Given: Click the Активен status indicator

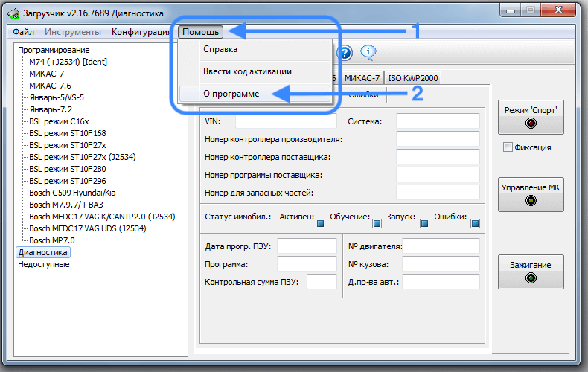Looking at the screenshot, I should point(320,224).
